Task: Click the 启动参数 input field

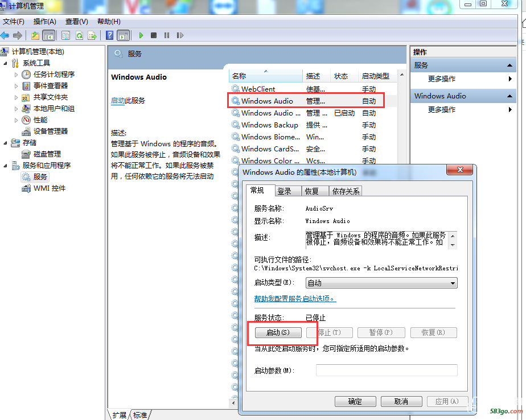Action: click(387, 370)
